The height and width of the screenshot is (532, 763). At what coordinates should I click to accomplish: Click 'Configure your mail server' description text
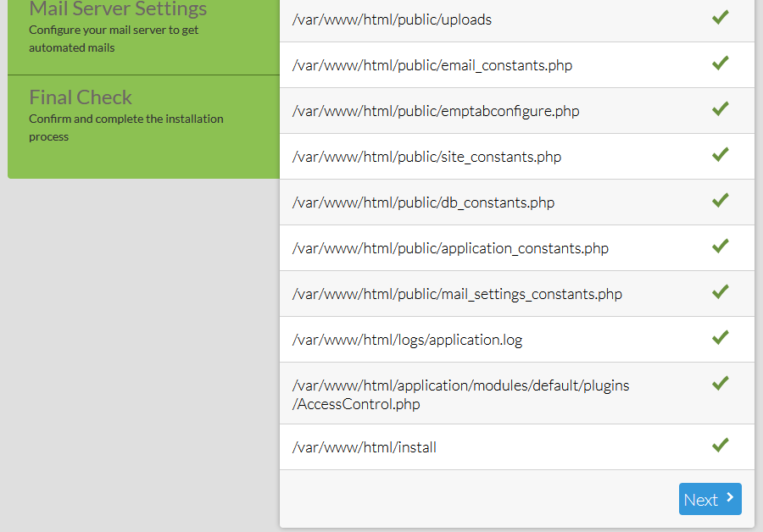[x=113, y=38]
